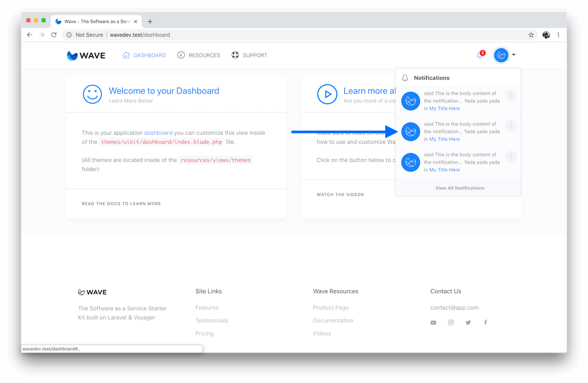
Task: Open the Facebook icon in footer
Action: click(x=486, y=323)
